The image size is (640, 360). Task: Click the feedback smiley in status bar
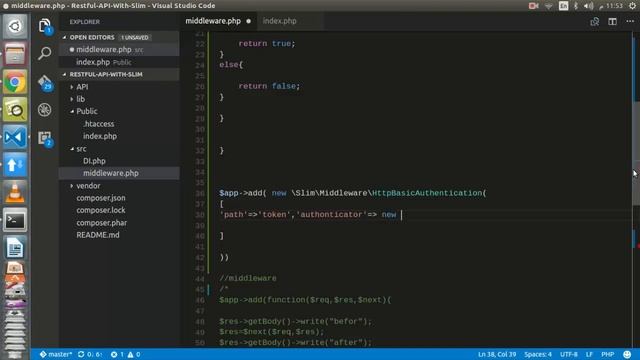[x=627, y=354]
